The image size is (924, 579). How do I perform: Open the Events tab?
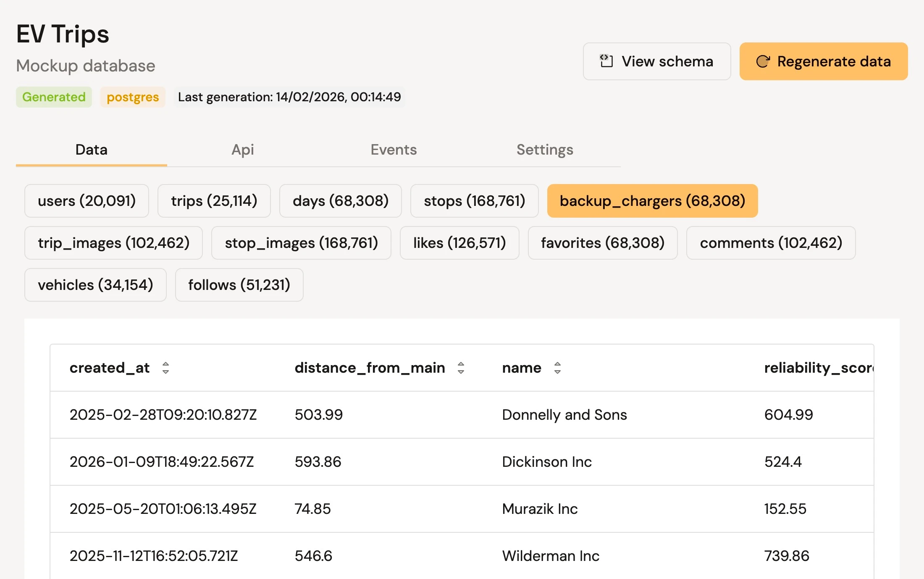pyautogui.click(x=393, y=150)
